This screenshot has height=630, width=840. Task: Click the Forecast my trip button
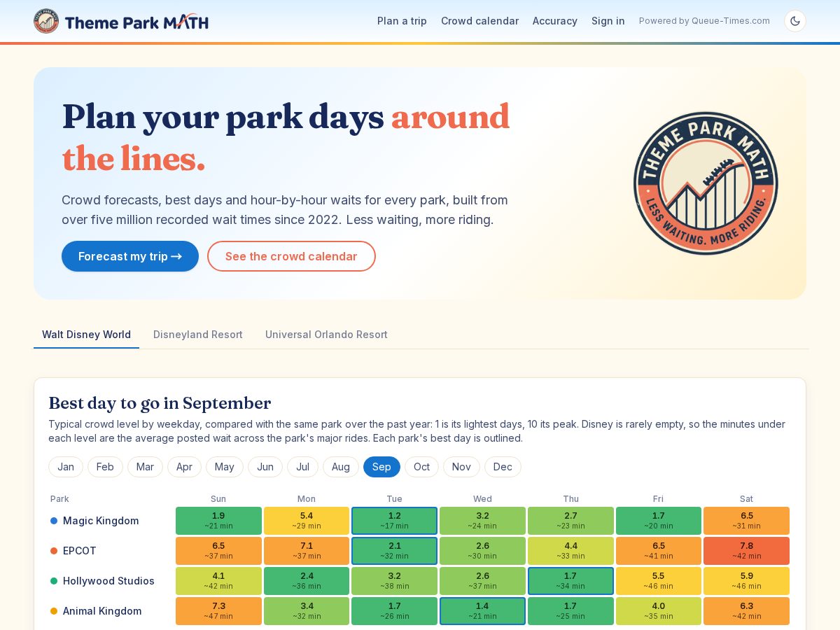[130, 256]
